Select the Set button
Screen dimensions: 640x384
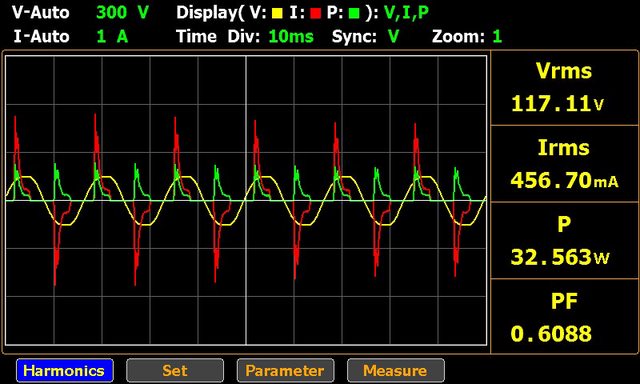click(175, 371)
